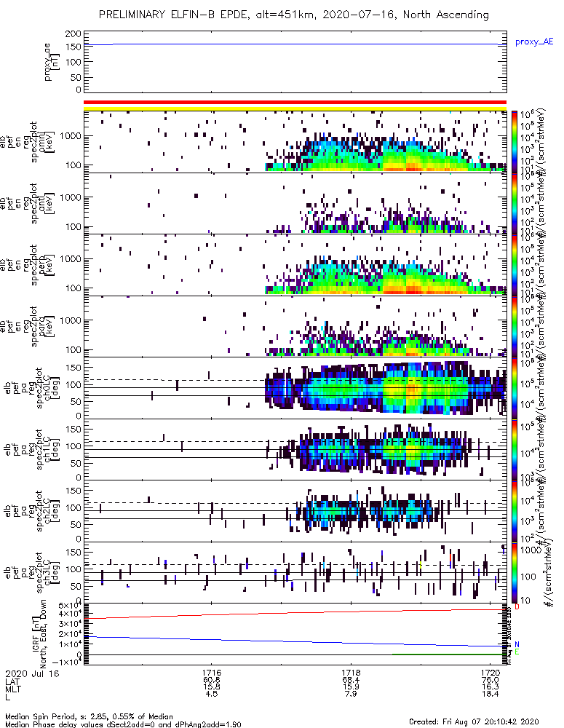Click the L-shell value '4.5'
The width and height of the screenshot is (564, 728).
click(211, 694)
